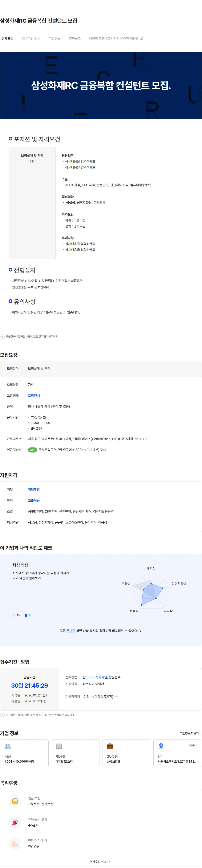Open 기업정보 더보기 link
Viewport: 202px width, 868px height.
click(x=190, y=733)
